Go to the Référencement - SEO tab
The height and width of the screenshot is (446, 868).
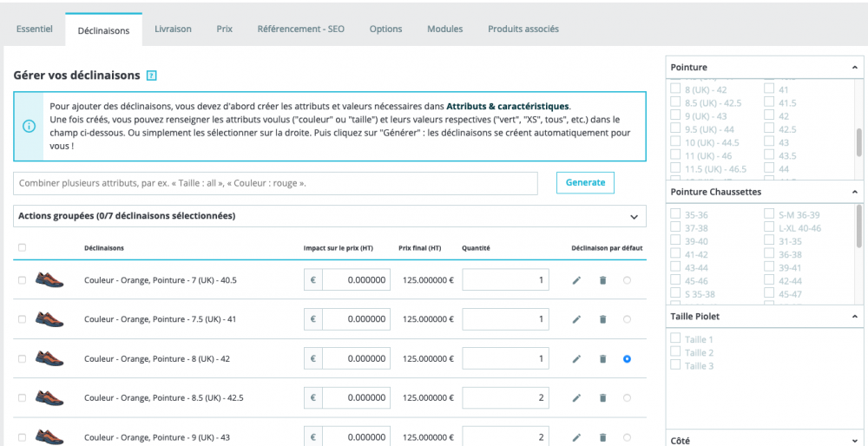[x=300, y=29]
